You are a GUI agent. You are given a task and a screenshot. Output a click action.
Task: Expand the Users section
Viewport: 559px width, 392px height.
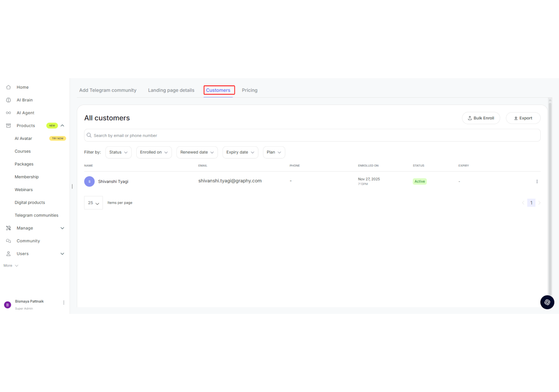63,254
